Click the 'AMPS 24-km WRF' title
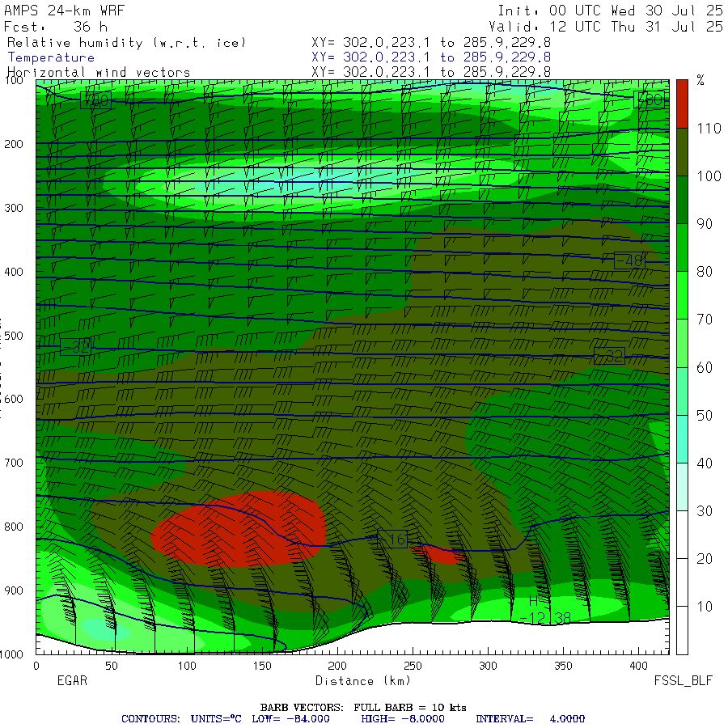The image size is (728, 728). coord(65,11)
